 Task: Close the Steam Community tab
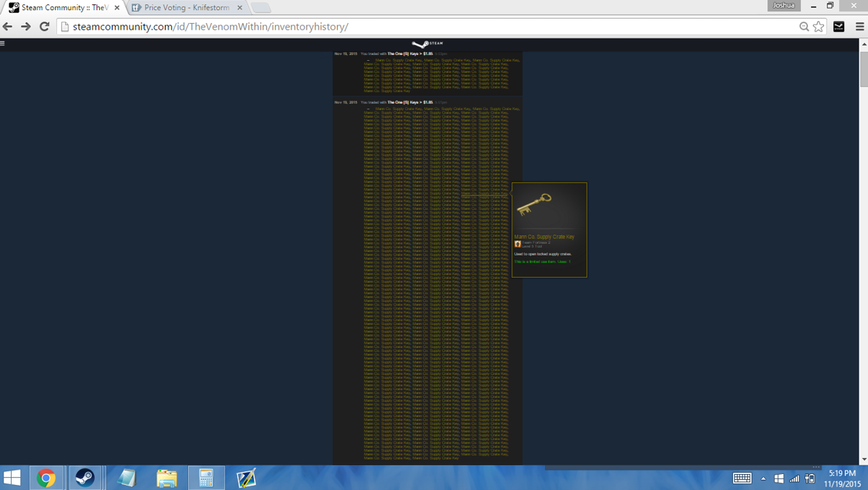pos(117,8)
